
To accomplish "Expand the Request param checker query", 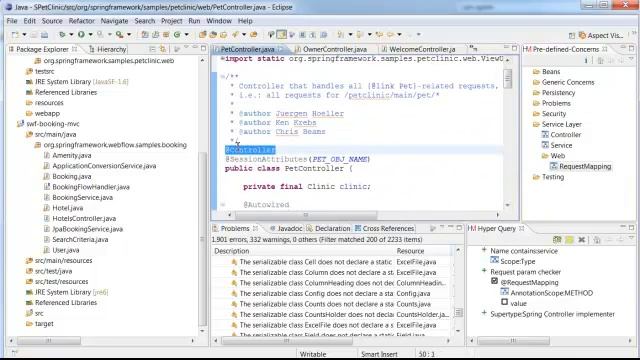I will 484,271.
